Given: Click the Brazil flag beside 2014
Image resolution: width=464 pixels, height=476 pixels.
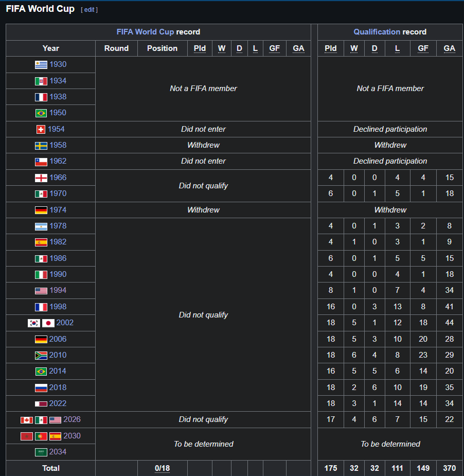Looking at the screenshot, I should [41, 372].
